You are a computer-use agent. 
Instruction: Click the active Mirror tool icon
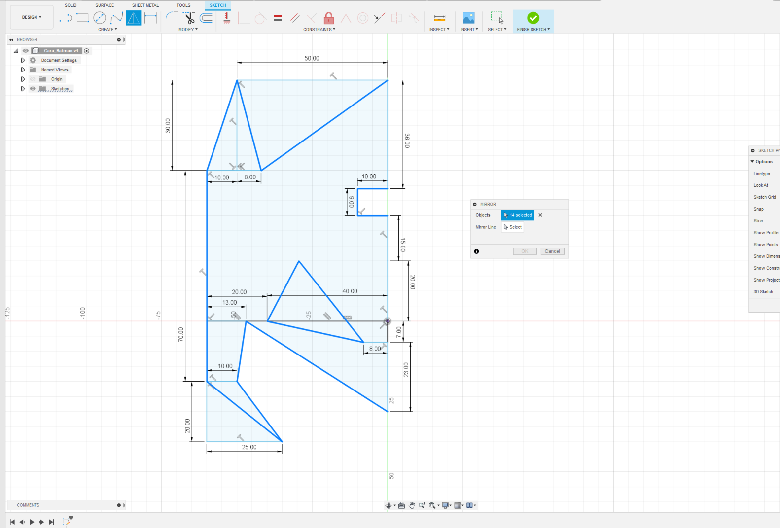pos(134,18)
